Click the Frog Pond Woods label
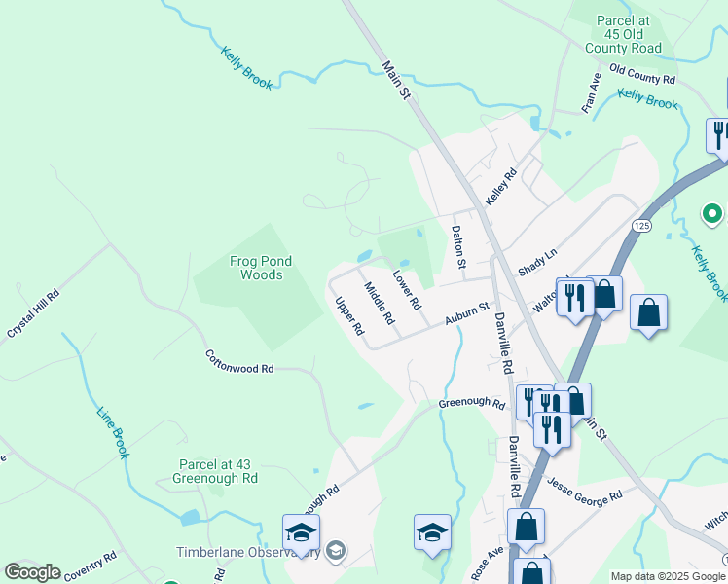Viewport: 728px width, 584px height. coord(261,268)
